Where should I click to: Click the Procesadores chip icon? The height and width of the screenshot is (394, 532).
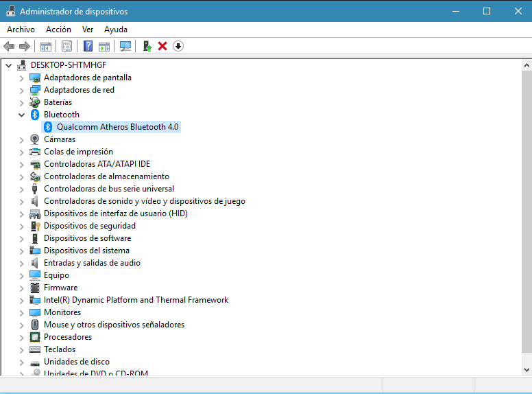pyautogui.click(x=34, y=337)
